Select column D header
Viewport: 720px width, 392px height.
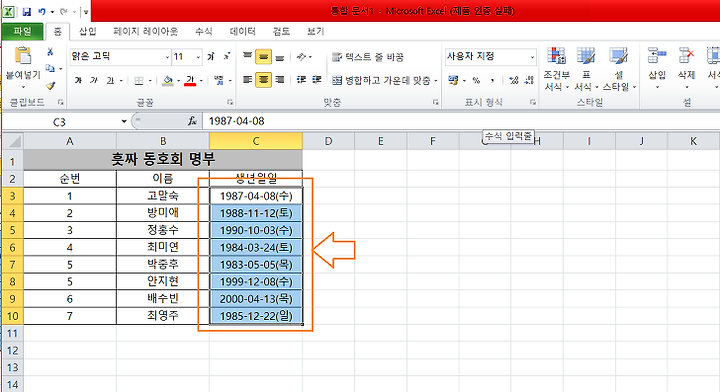[x=328, y=141]
